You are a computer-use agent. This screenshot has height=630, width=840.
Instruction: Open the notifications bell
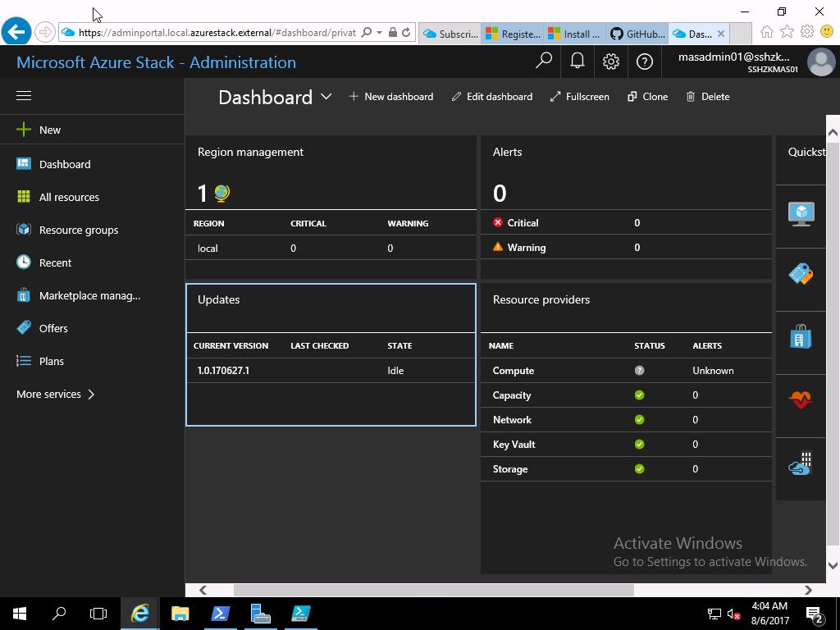(x=577, y=61)
